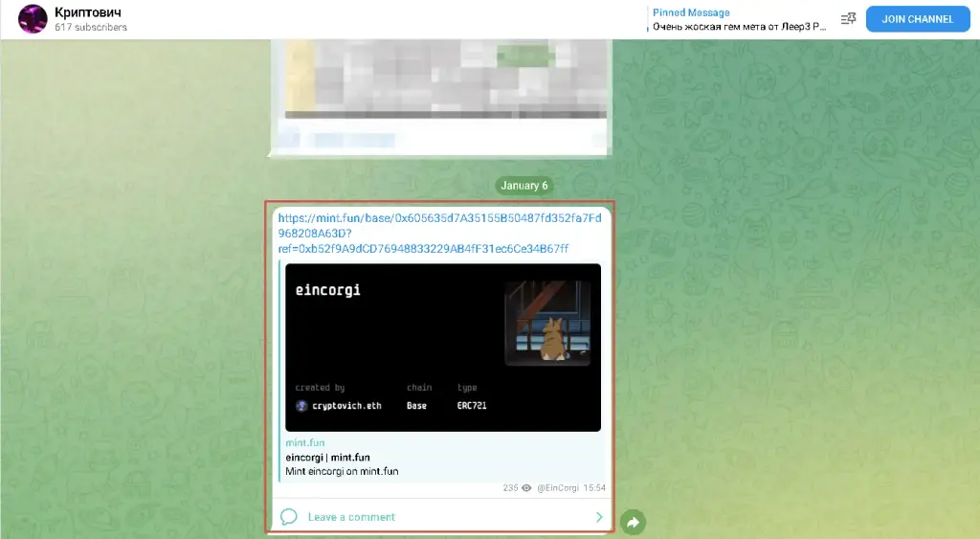
Task: Click the corgi NFT image
Action: pyautogui.click(x=547, y=323)
